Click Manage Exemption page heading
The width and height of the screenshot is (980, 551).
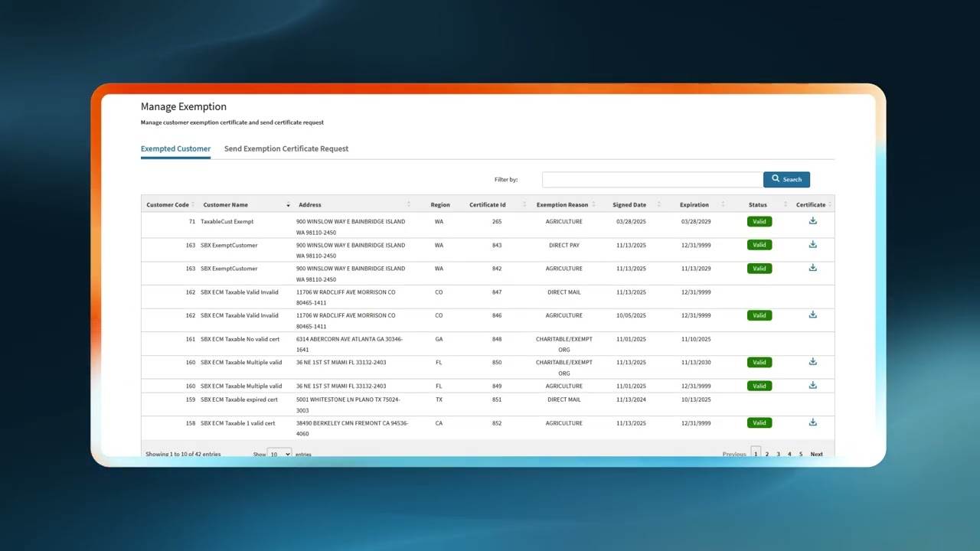point(184,106)
